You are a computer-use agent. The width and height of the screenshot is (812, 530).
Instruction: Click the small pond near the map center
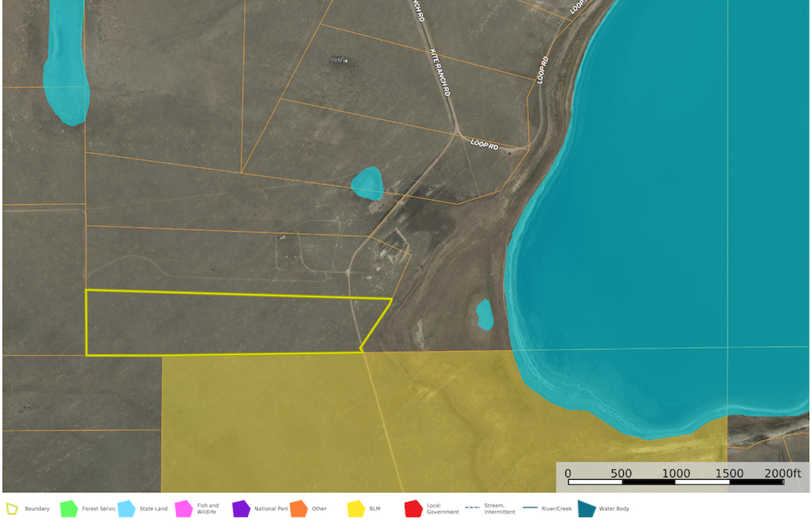pyautogui.click(x=367, y=183)
